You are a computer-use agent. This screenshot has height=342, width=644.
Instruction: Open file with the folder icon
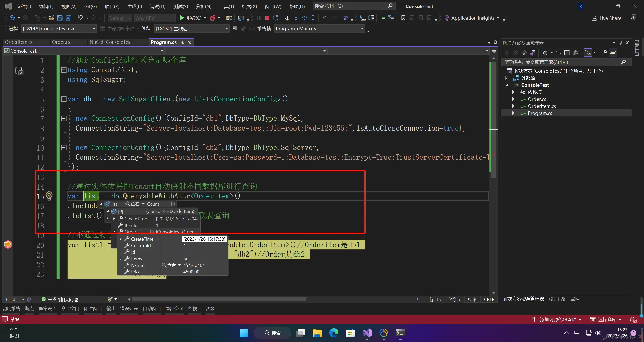tap(51, 18)
